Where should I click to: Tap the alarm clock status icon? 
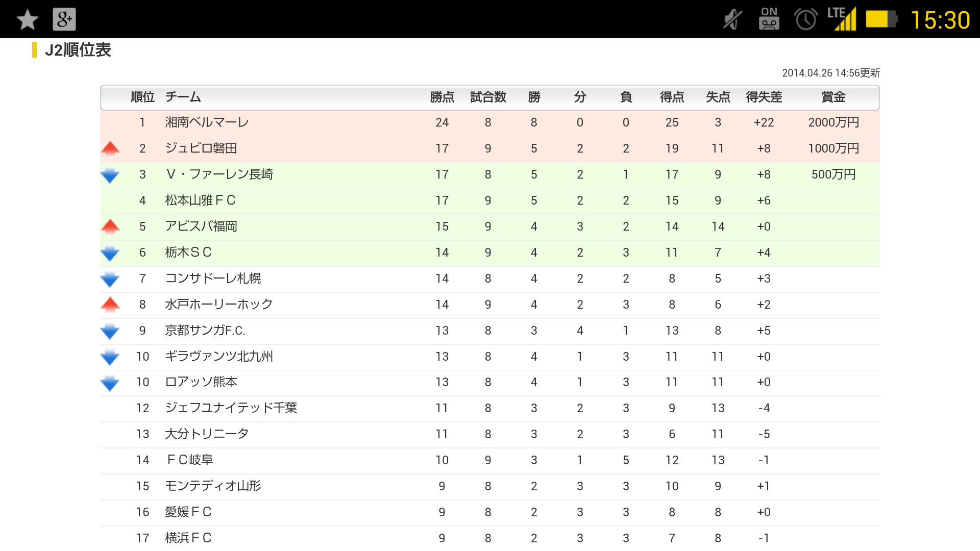click(x=806, y=20)
